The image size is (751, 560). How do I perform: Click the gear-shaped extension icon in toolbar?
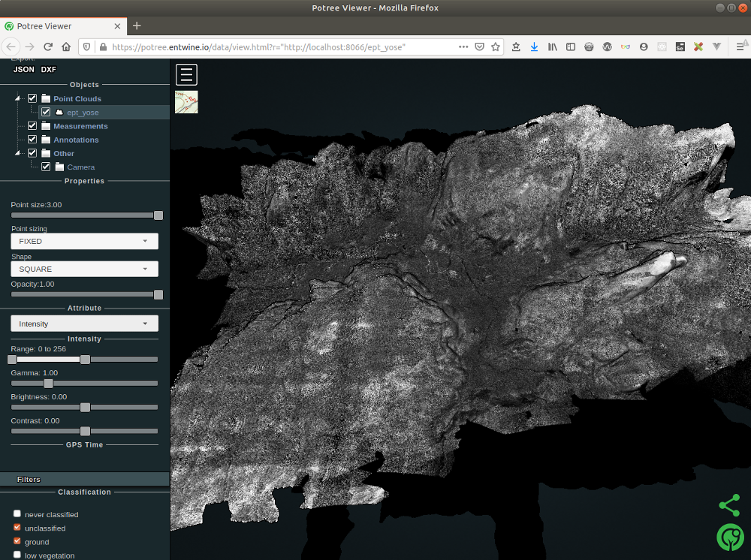pos(589,47)
